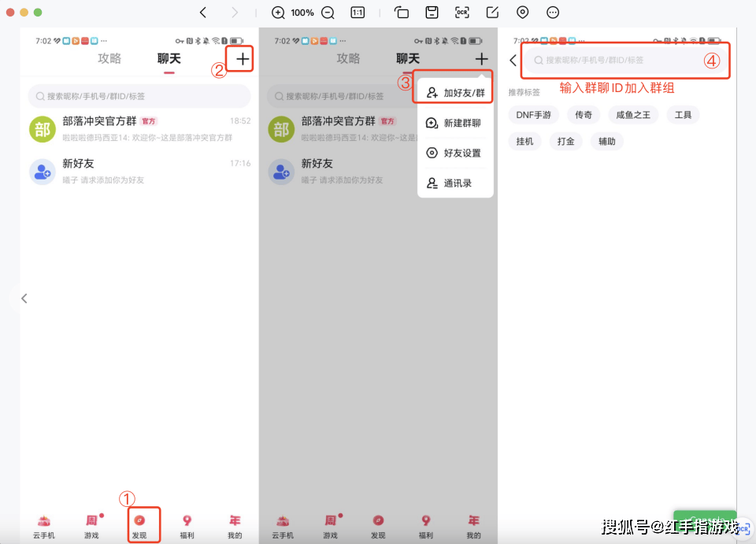Open 我的 in the first screen's bottom nav

click(235, 527)
